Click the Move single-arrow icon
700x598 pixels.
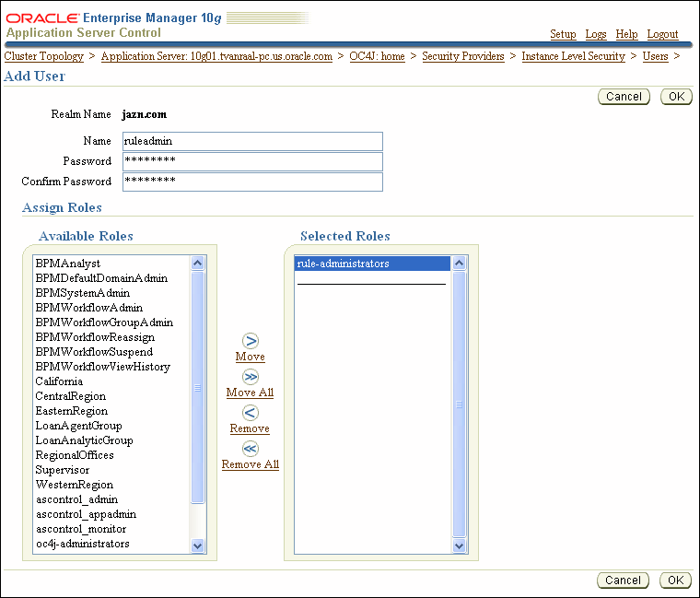point(250,341)
